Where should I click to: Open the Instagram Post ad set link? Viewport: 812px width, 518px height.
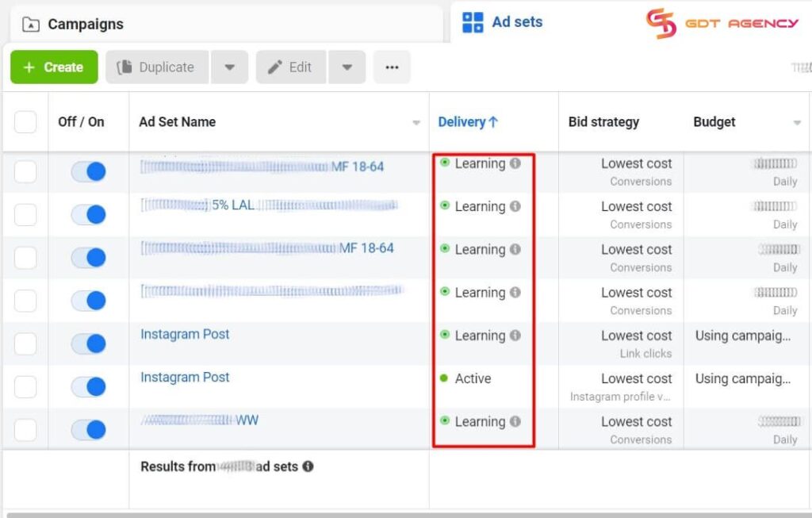tap(184, 334)
